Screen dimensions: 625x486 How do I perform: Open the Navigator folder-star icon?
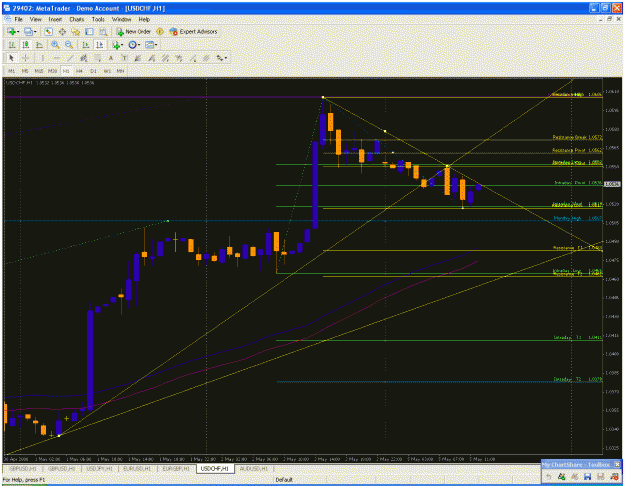pos(75,31)
